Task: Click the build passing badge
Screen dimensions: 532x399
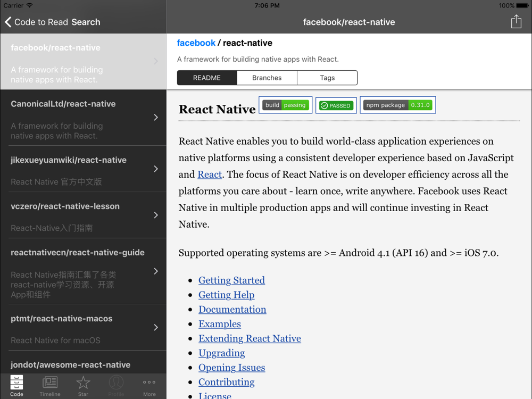Action: (286, 105)
